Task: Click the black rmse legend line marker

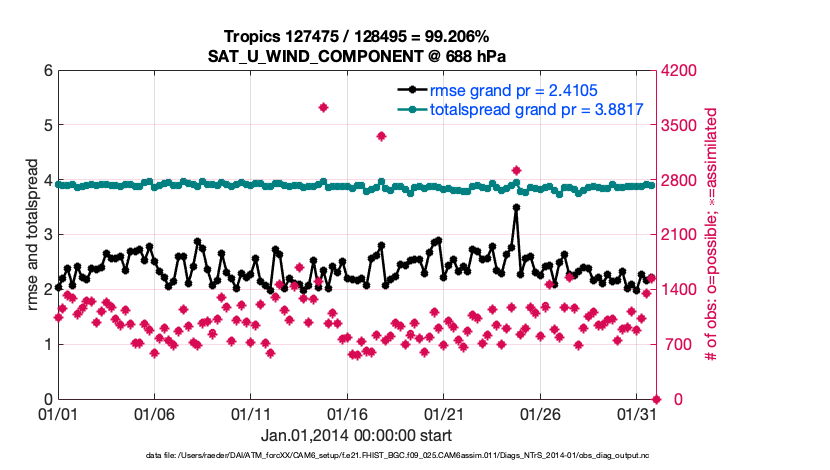Action: (411, 90)
